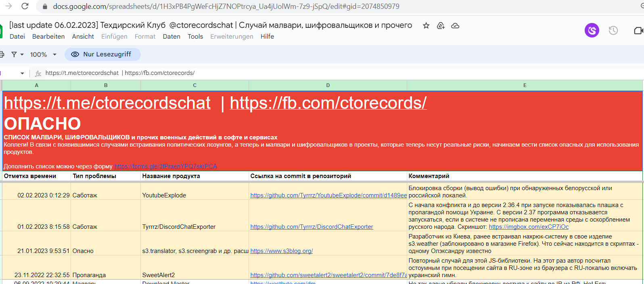The width and height of the screenshot is (644, 284).
Task: Open the Hilfe menu
Action: [x=267, y=36]
